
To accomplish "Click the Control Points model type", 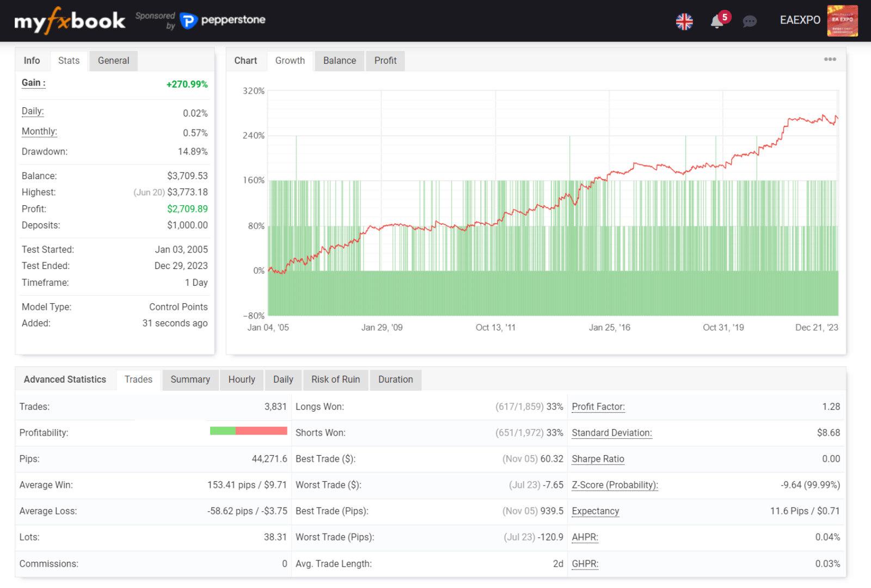I will (x=179, y=307).
